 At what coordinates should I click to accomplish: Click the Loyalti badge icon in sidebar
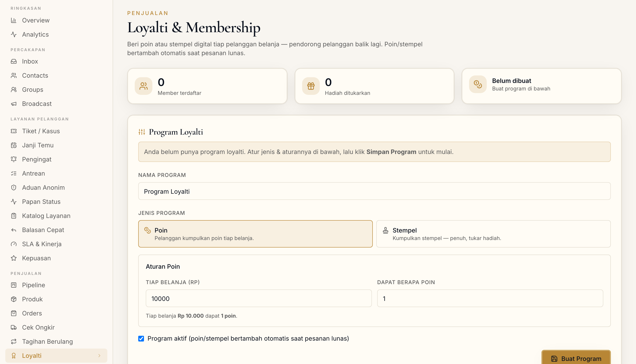[x=14, y=356]
